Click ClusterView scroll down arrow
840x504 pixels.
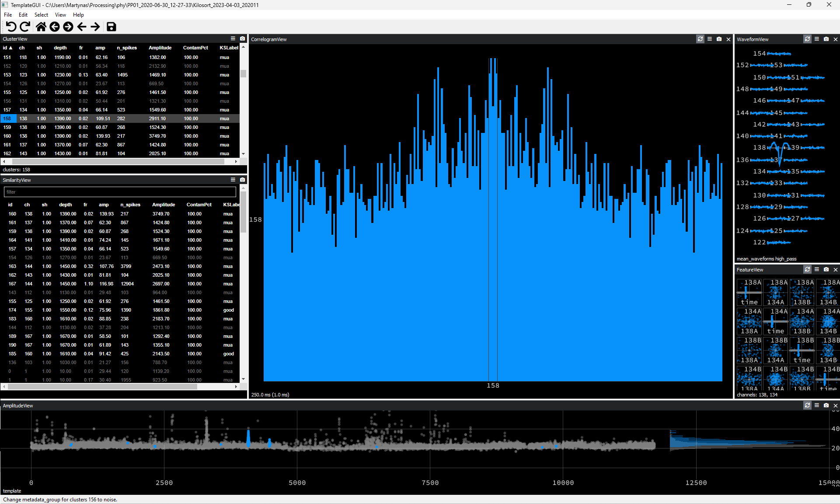click(244, 154)
